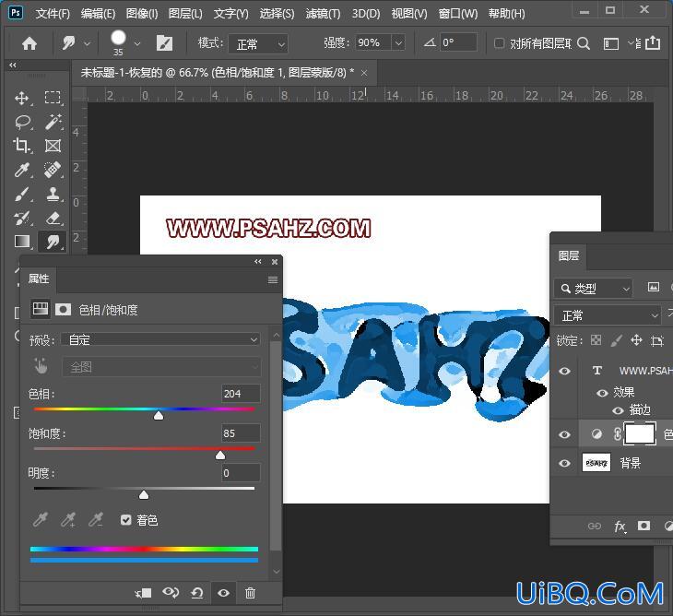Click the subtract-from-sample eyedropper icon

coord(95,520)
